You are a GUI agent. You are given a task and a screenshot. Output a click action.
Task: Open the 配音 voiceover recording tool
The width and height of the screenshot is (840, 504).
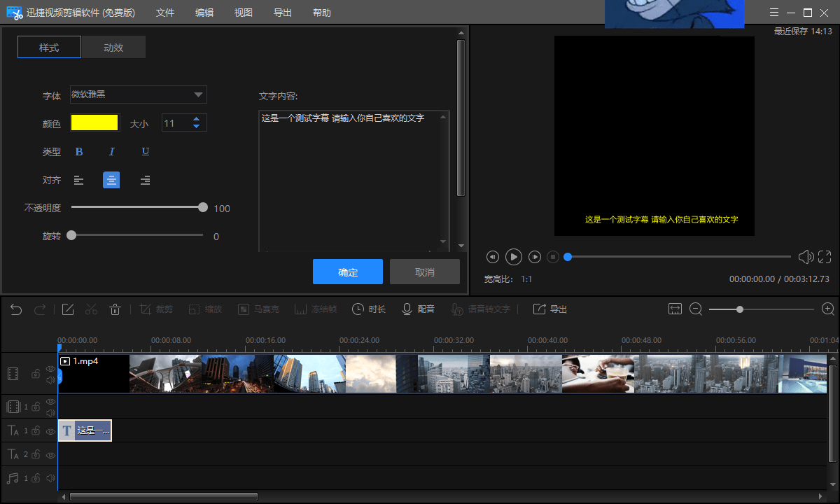click(418, 309)
